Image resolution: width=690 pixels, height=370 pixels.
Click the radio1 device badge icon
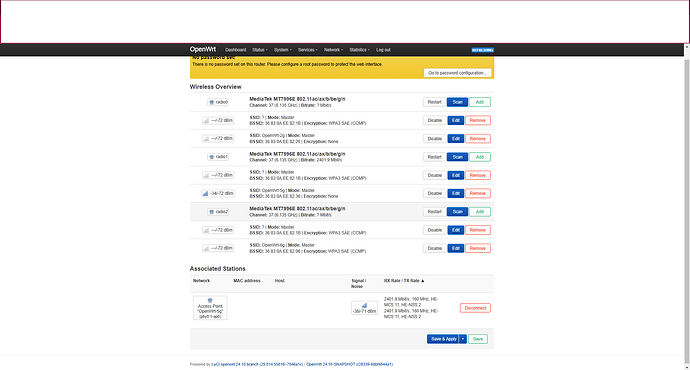[x=218, y=157]
